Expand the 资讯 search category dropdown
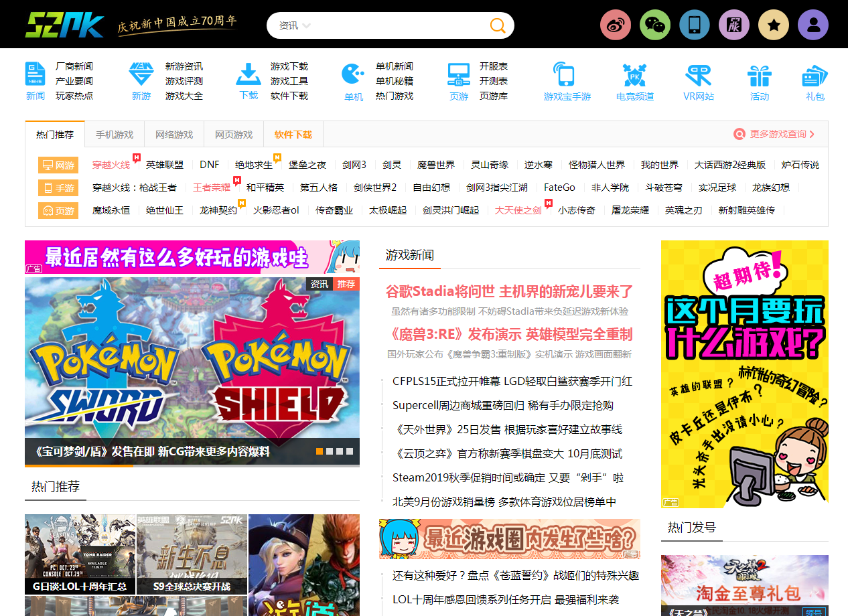The image size is (848, 616). 295,25
